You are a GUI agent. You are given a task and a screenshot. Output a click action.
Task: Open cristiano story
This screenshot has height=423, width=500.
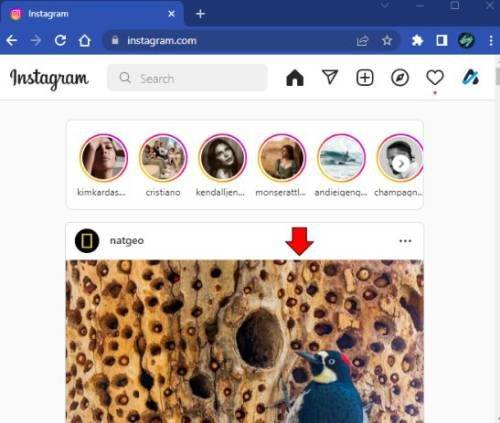click(163, 158)
